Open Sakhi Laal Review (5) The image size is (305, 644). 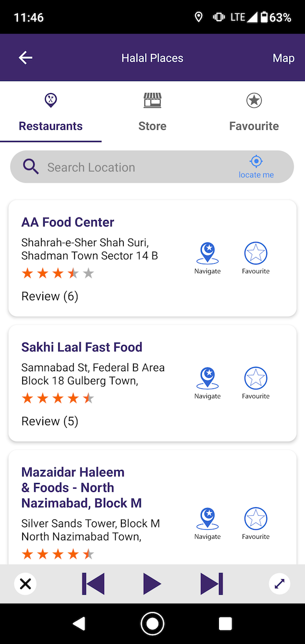(x=50, y=421)
